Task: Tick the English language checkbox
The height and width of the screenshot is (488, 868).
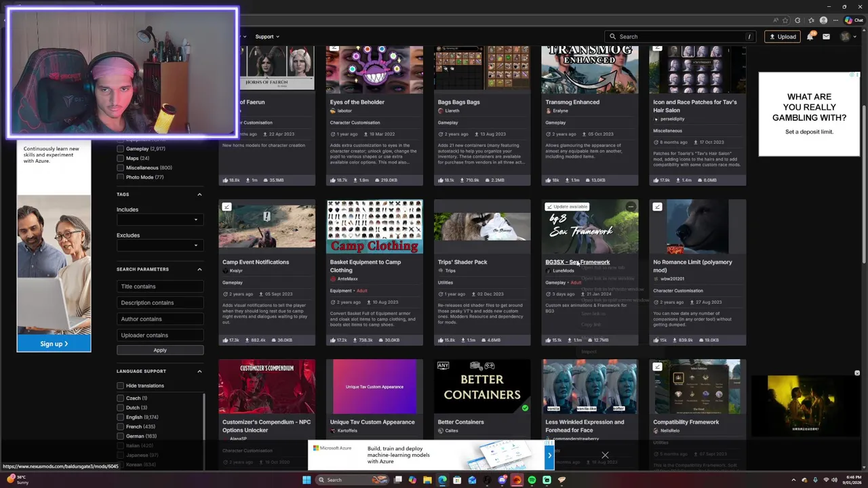Action: tap(120, 417)
